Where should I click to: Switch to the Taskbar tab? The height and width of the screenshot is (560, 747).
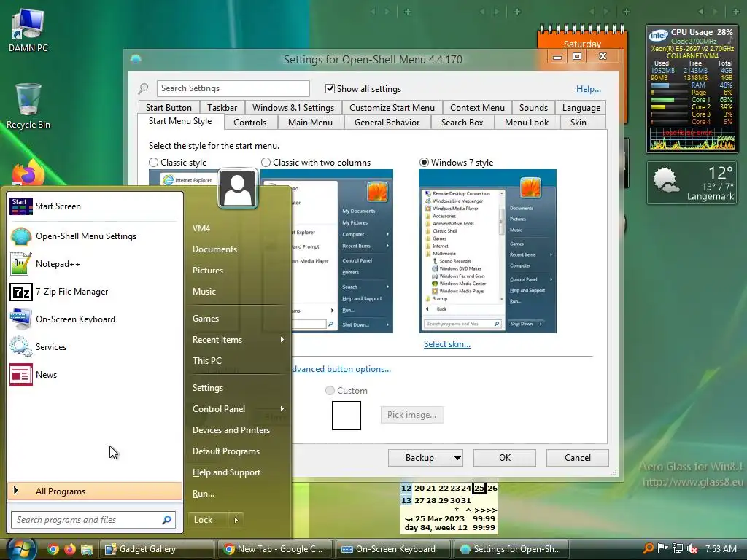(x=222, y=108)
